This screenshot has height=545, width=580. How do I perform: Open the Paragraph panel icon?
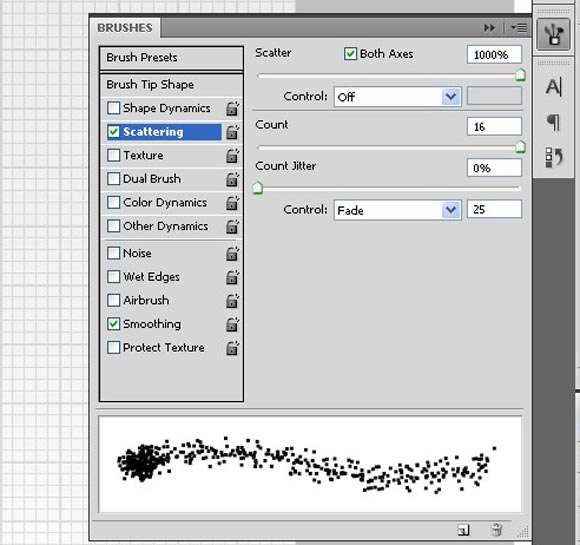point(553,122)
